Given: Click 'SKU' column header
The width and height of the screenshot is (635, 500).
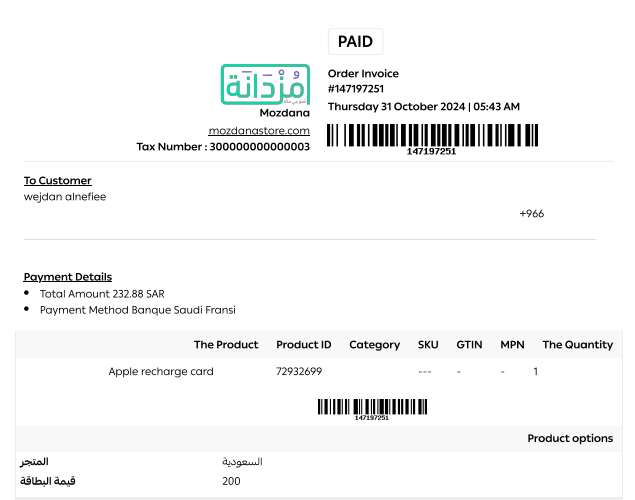Looking at the screenshot, I should [x=428, y=345].
